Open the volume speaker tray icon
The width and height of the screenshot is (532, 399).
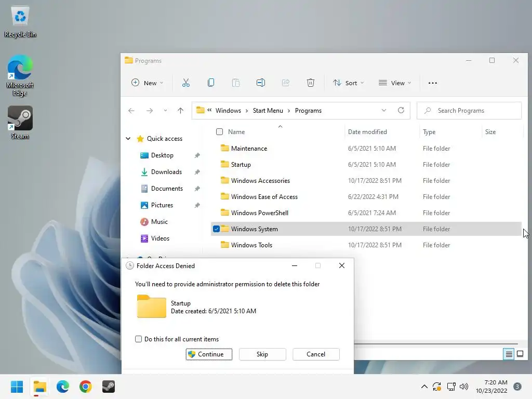pyautogui.click(x=464, y=387)
